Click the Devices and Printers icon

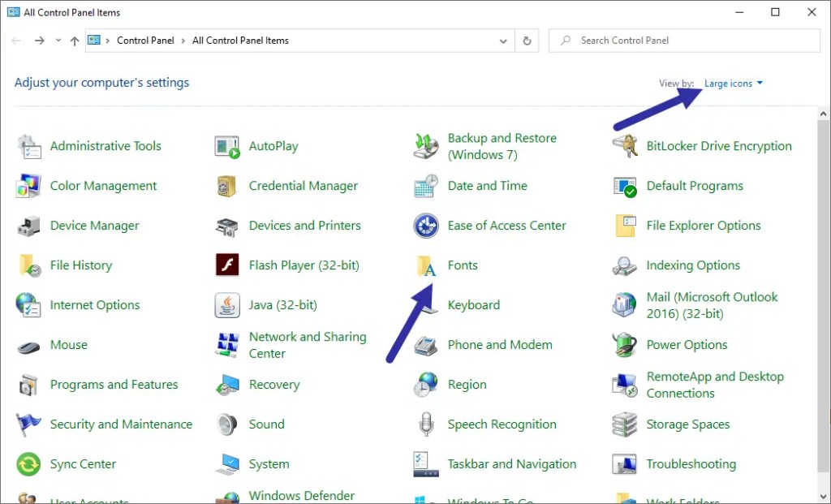point(227,226)
